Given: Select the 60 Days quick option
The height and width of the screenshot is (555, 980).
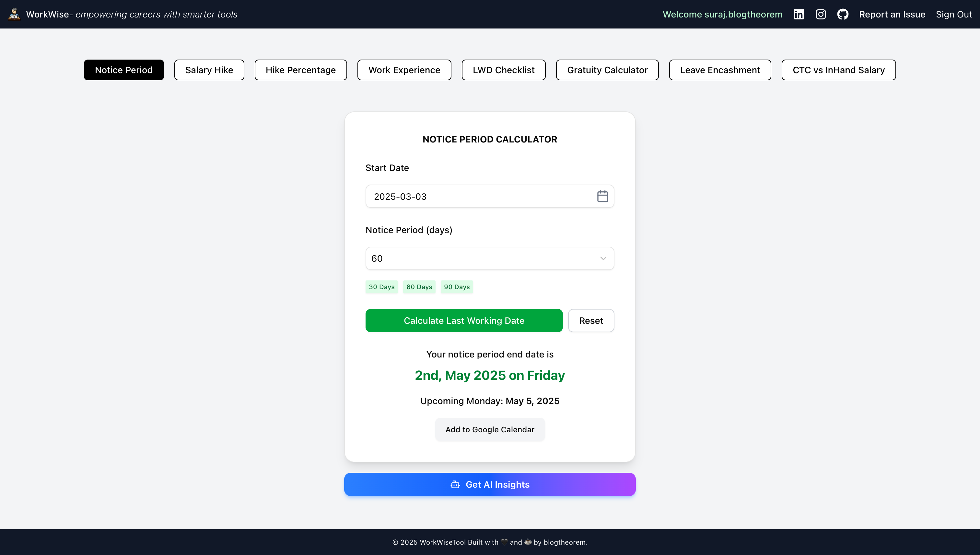Looking at the screenshot, I should click(419, 287).
